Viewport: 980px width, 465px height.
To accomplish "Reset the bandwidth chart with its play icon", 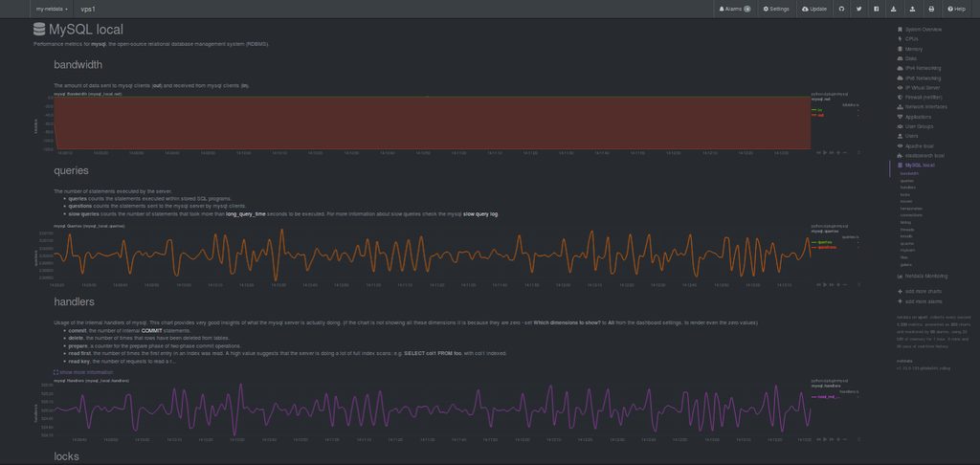I will [x=824, y=152].
